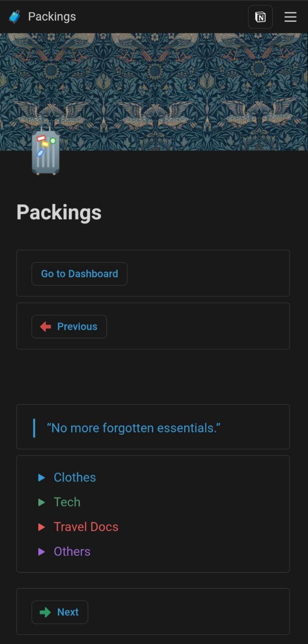This screenshot has width=308, height=644.
Task: Select the Tech list label
Action: pyautogui.click(x=67, y=502)
